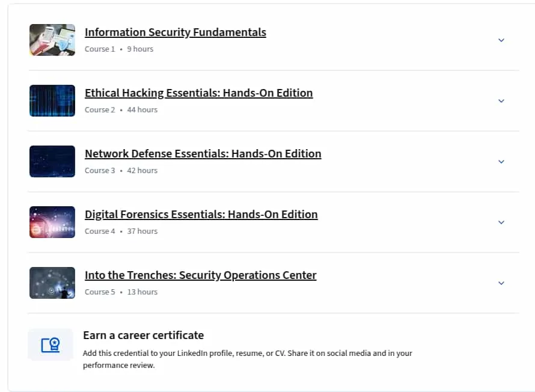The height and width of the screenshot is (392, 535).
Task: Click the career certificate badge icon
Action: (x=50, y=345)
